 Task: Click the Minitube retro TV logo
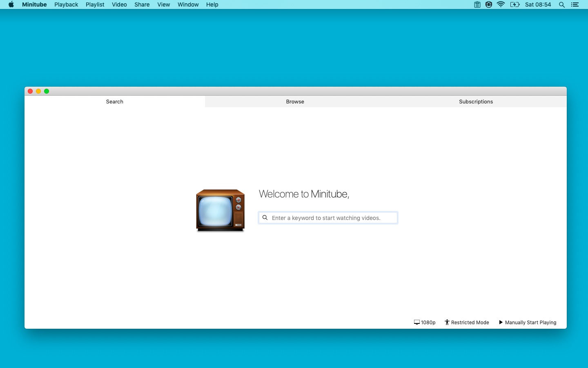[x=220, y=210]
